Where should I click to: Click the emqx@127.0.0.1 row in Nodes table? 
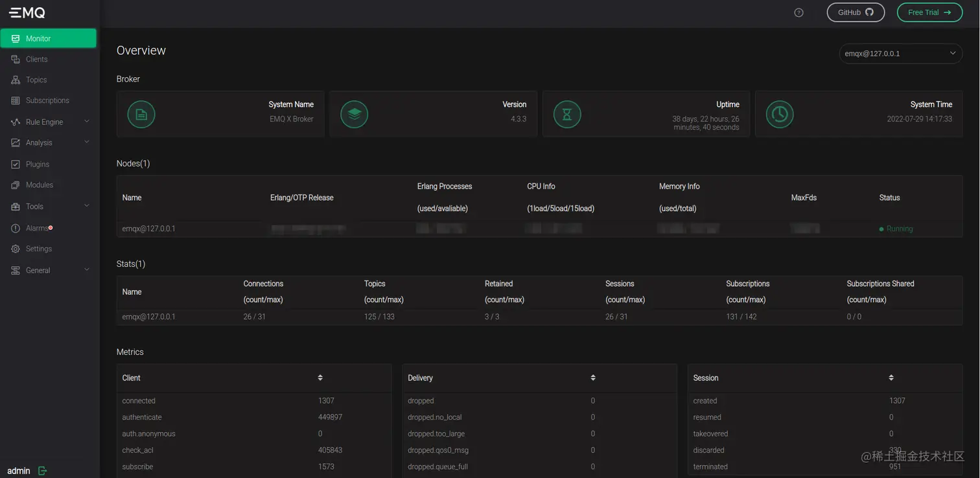pyautogui.click(x=539, y=229)
